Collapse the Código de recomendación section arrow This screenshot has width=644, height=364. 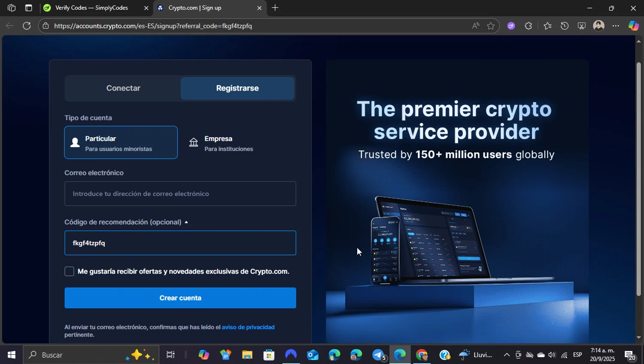[x=186, y=222]
